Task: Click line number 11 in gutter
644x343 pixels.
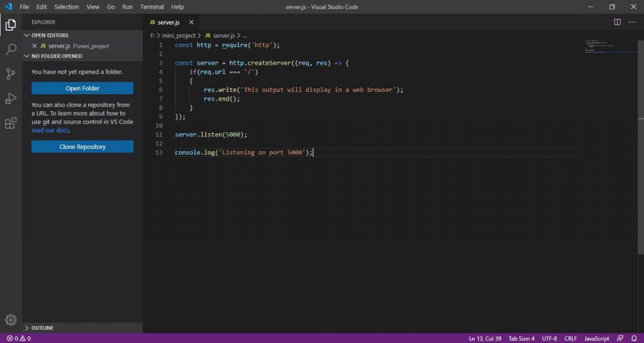Action: [x=159, y=134]
